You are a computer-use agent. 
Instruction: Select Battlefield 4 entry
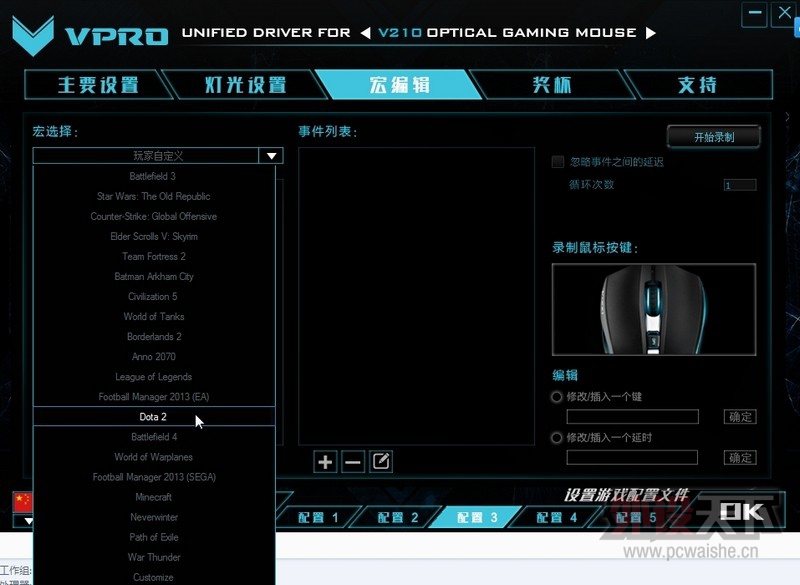tap(153, 437)
